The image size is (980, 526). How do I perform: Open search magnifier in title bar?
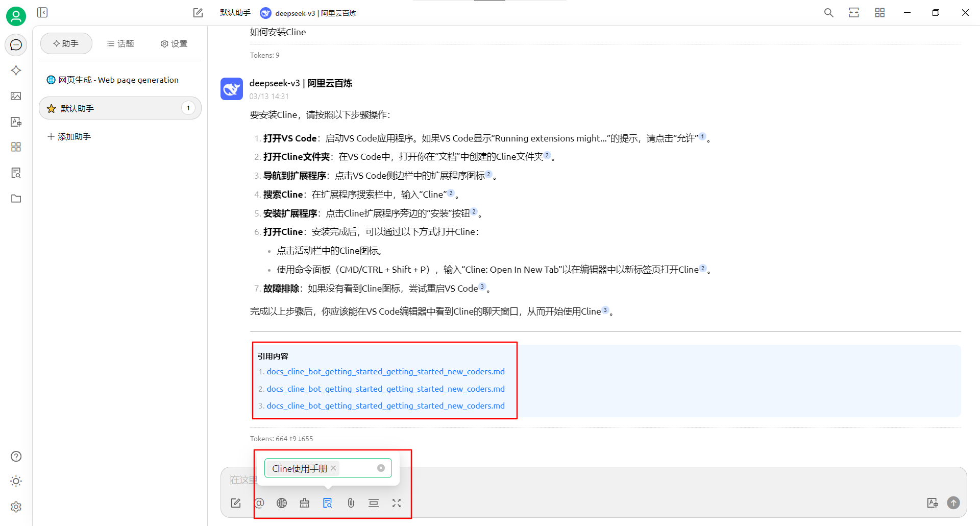pyautogui.click(x=828, y=13)
